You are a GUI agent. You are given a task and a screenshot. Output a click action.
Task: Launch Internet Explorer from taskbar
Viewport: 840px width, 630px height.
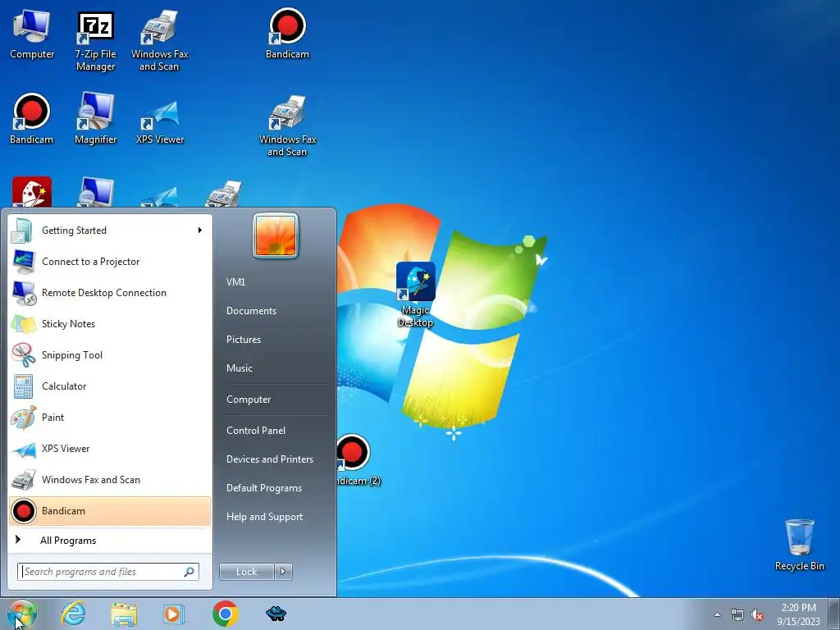pyautogui.click(x=73, y=614)
